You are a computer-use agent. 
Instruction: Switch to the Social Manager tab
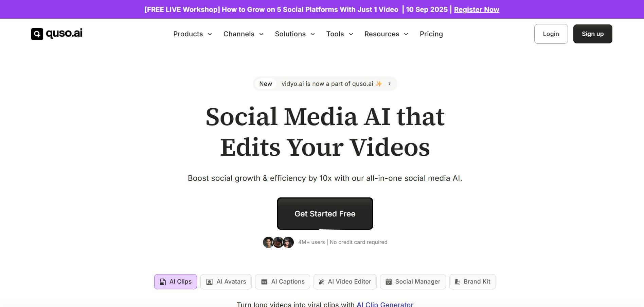pyautogui.click(x=413, y=282)
